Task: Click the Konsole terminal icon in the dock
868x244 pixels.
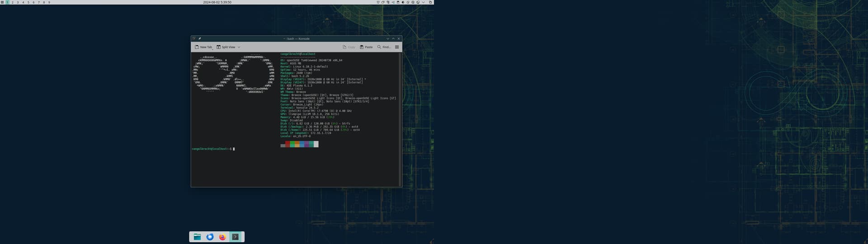Action: (x=235, y=237)
